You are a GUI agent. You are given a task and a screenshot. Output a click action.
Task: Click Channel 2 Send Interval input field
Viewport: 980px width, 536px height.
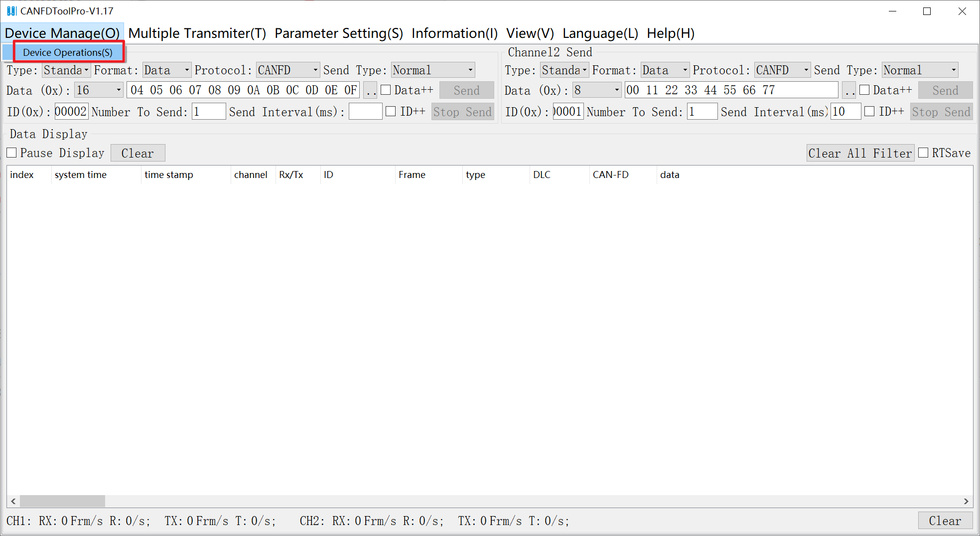coord(845,112)
